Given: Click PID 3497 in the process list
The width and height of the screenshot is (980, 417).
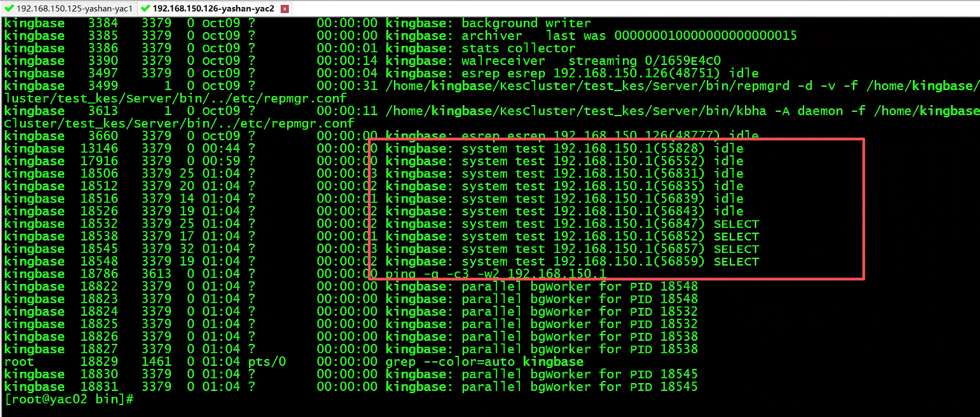Looking at the screenshot, I should coord(103,73).
